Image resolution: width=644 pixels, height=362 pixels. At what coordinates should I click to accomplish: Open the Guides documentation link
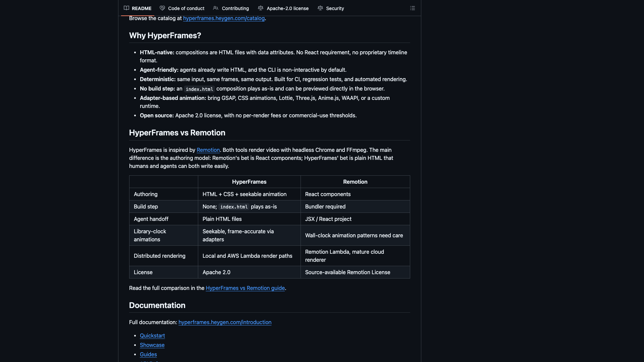point(148,355)
